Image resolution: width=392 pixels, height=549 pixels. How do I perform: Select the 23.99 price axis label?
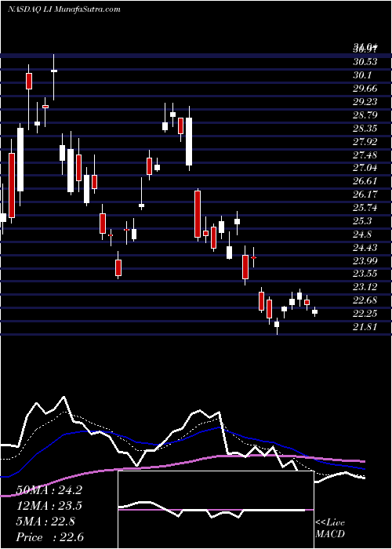(x=365, y=261)
